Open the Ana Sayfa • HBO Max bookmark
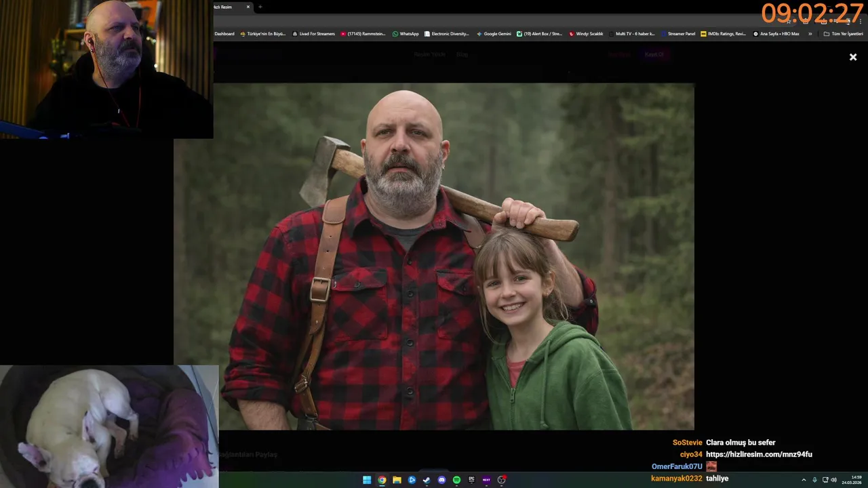 (776, 34)
